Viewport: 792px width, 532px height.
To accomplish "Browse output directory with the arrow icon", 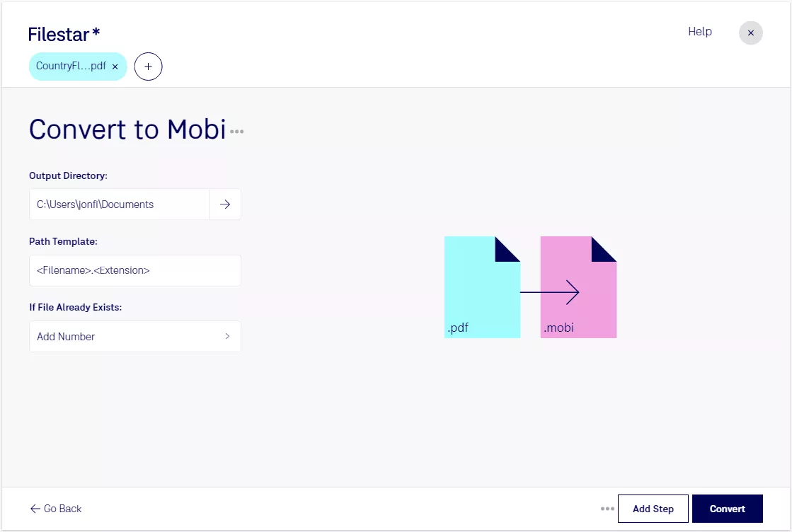I will pos(225,204).
